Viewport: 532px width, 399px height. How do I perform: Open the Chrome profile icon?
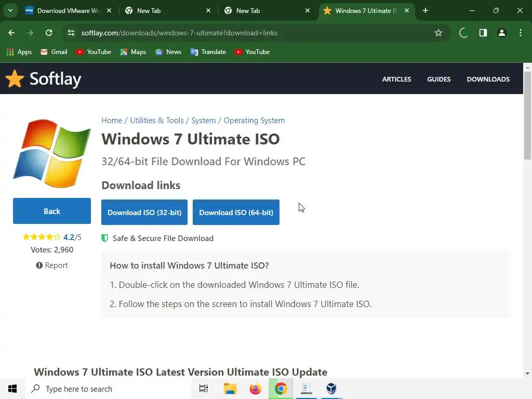point(502,33)
